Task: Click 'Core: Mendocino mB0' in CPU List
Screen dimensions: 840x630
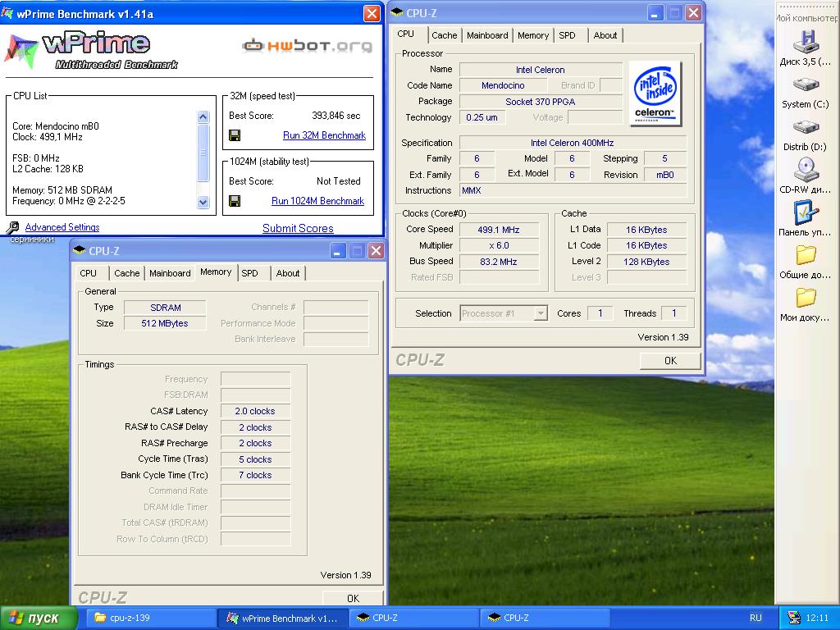Action: (56, 126)
